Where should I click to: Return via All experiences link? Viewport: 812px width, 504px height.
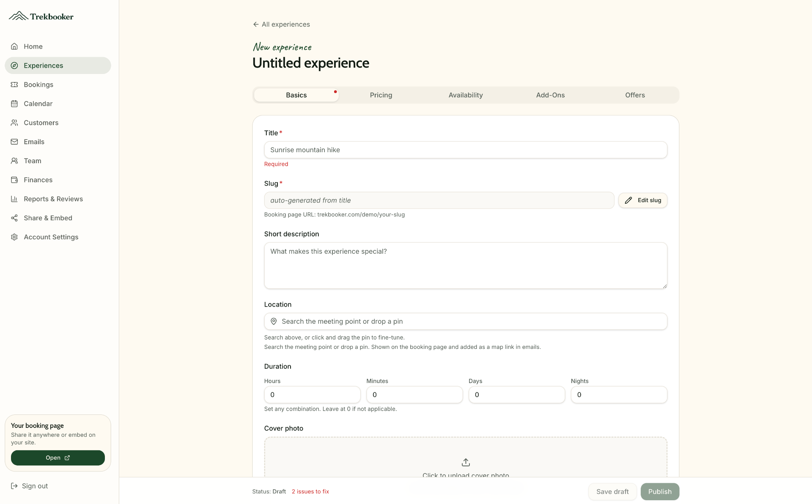click(281, 25)
